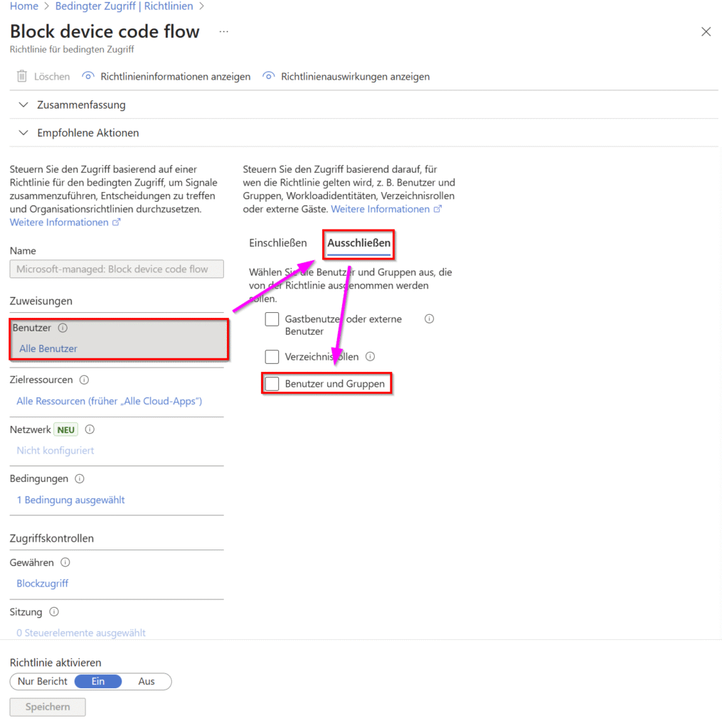
Task: Click the info icon beside Netzwerk
Action: [90, 429]
